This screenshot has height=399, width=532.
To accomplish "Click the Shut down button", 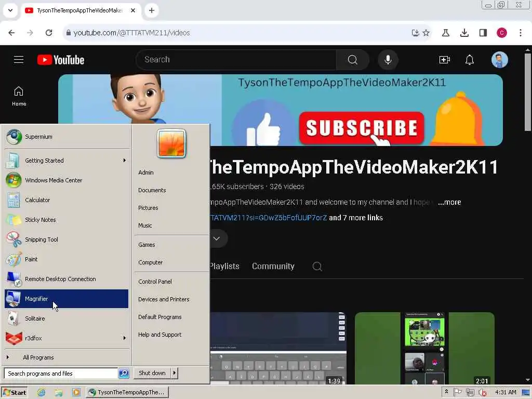I will (152, 373).
